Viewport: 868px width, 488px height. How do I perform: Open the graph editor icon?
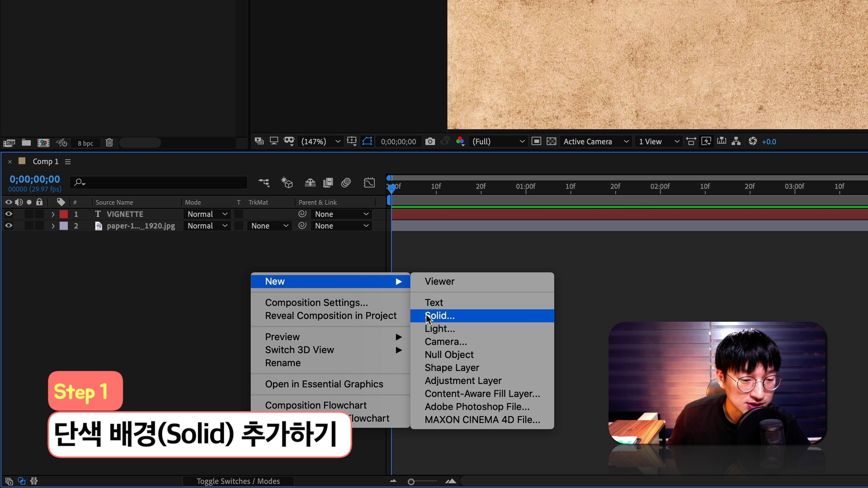[369, 183]
